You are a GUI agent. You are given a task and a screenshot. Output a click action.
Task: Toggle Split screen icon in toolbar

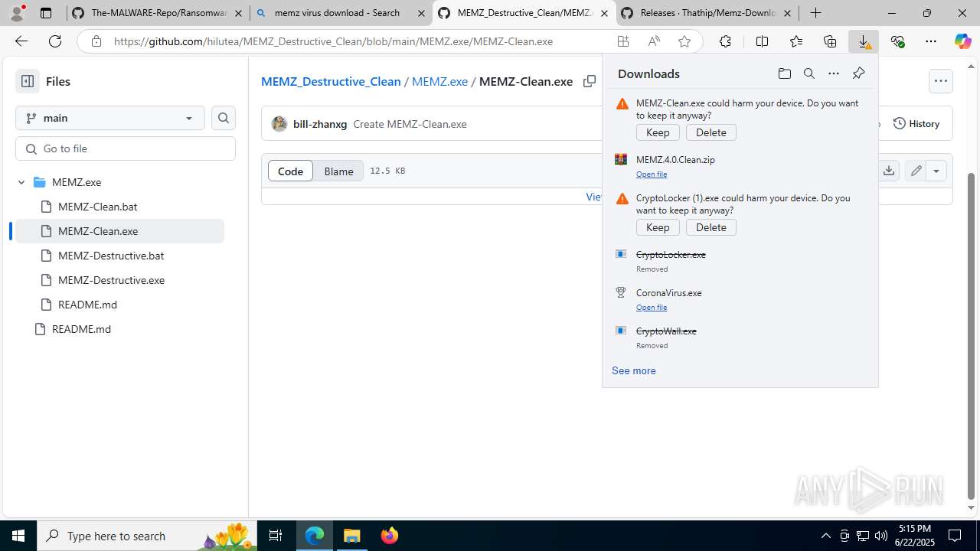coord(762,41)
